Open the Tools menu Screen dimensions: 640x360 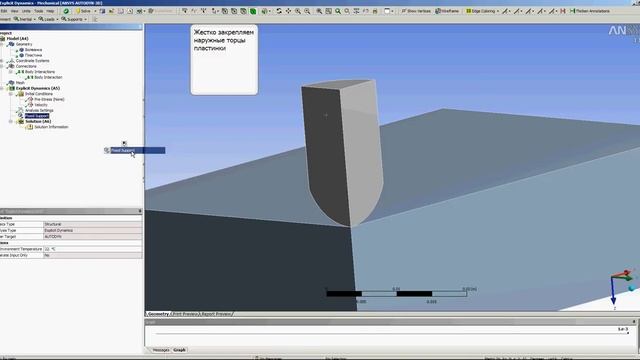click(x=38, y=11)
